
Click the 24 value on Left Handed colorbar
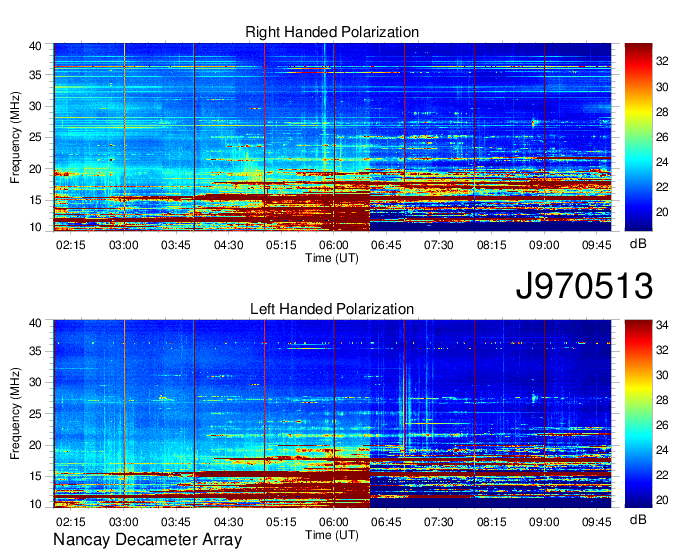click(662, 450)
